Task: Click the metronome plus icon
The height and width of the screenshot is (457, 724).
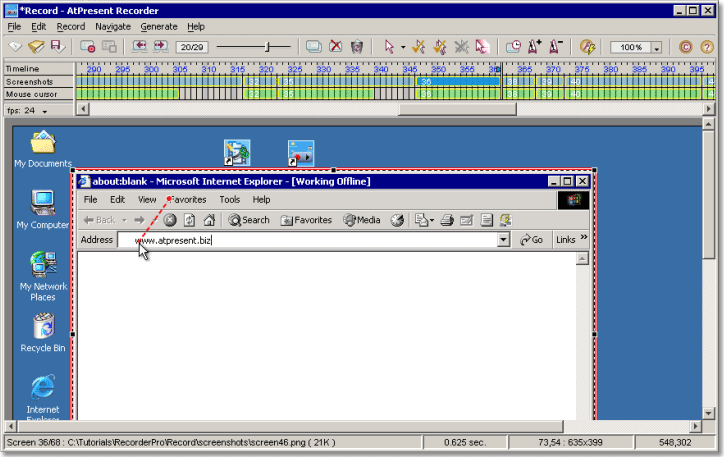Action: point(535,47)
